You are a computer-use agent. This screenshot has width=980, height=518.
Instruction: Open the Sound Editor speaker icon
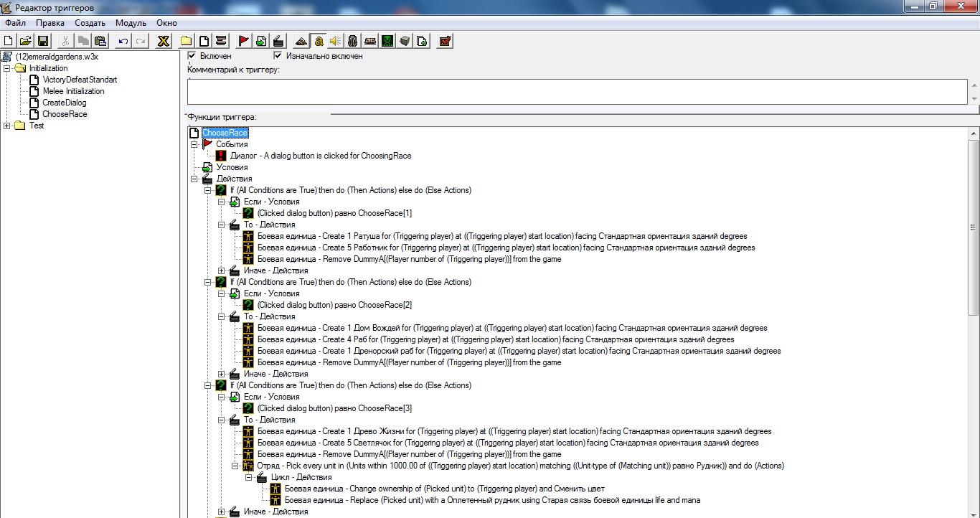pos(336,41)
